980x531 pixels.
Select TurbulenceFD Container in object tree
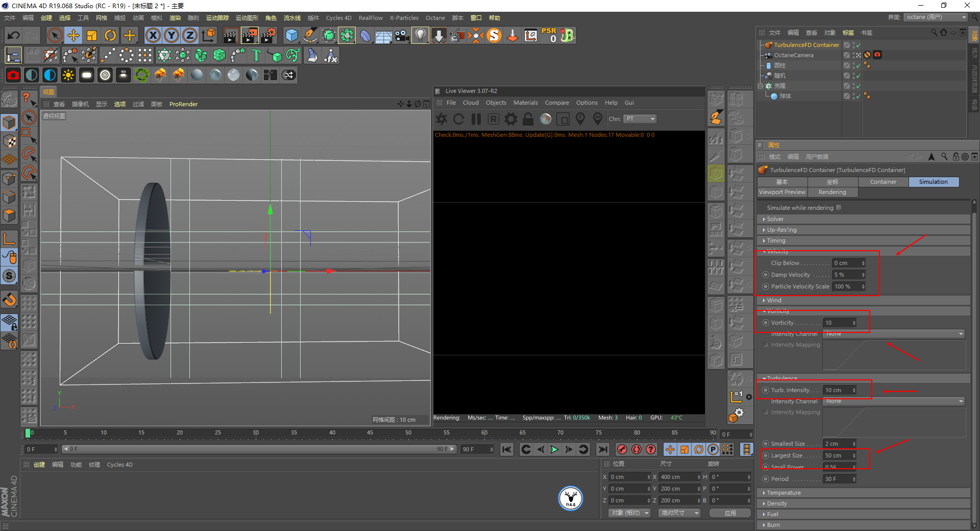pyautogui.click(x=806, y=45)
